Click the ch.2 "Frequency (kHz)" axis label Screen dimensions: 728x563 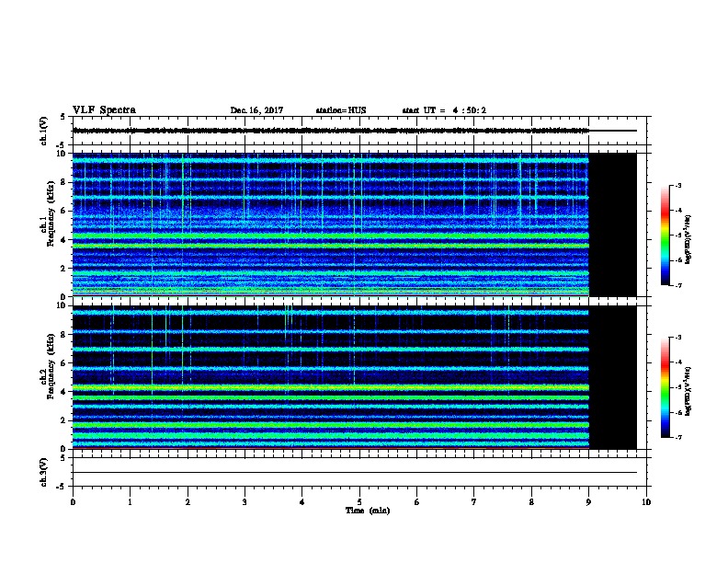51,366
